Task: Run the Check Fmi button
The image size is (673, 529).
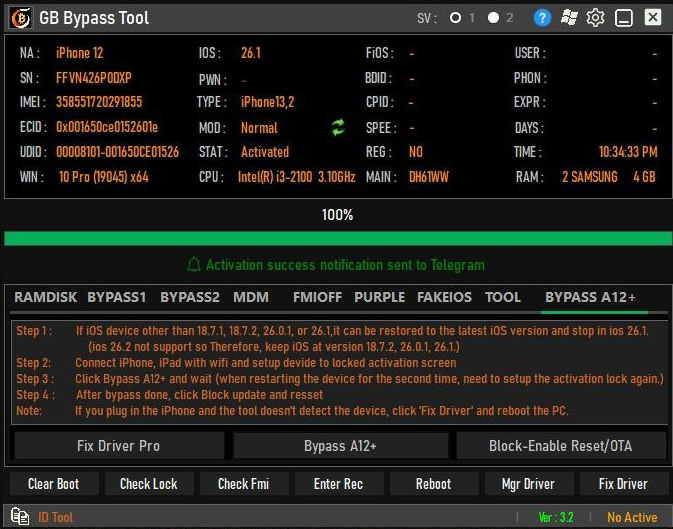Action: point(243,484)
